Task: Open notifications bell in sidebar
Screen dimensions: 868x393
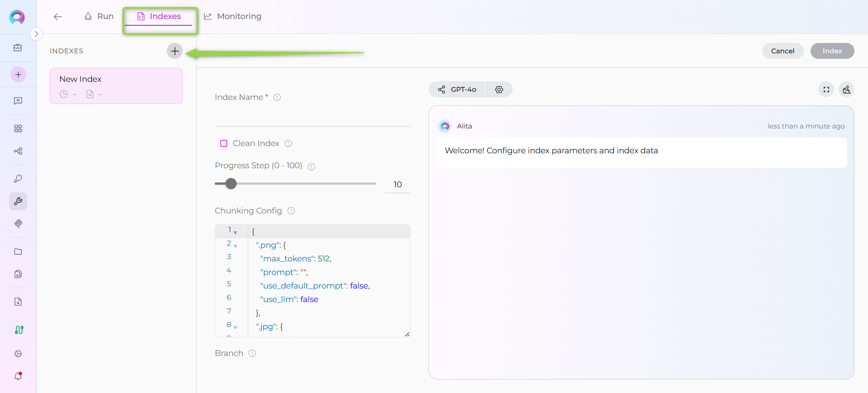Action: click(18, 376)
